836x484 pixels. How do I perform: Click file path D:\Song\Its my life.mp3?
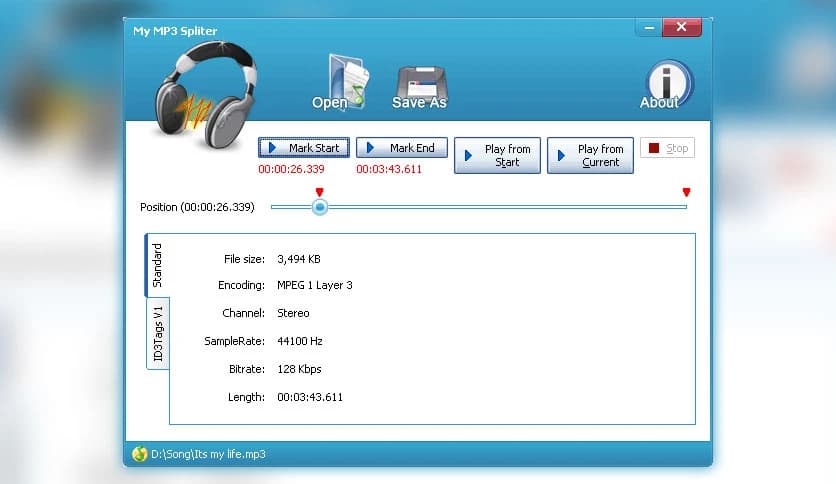click(x=208, y=454)
